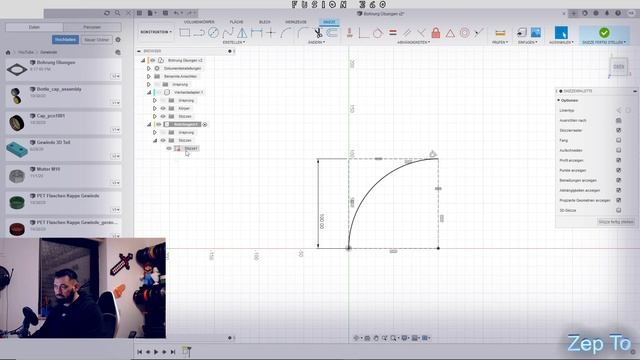The height and width of the screenshot is (360, 640).
Task: Select the Polygon triangle sketch tool
Action: click(242, 33)
